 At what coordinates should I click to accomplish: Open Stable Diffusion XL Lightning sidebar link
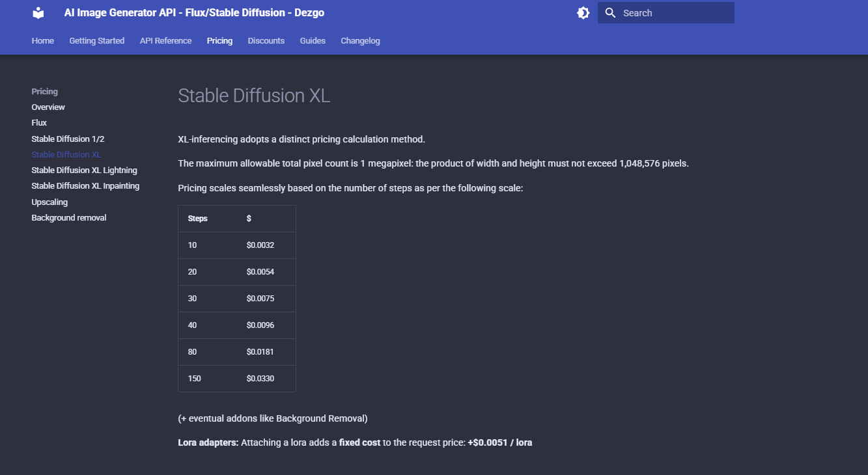[84, 170]
